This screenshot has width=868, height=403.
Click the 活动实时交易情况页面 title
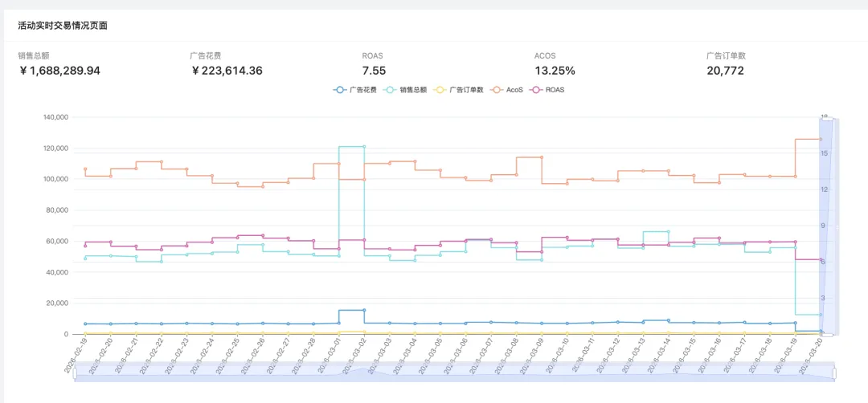coord(63,26)
